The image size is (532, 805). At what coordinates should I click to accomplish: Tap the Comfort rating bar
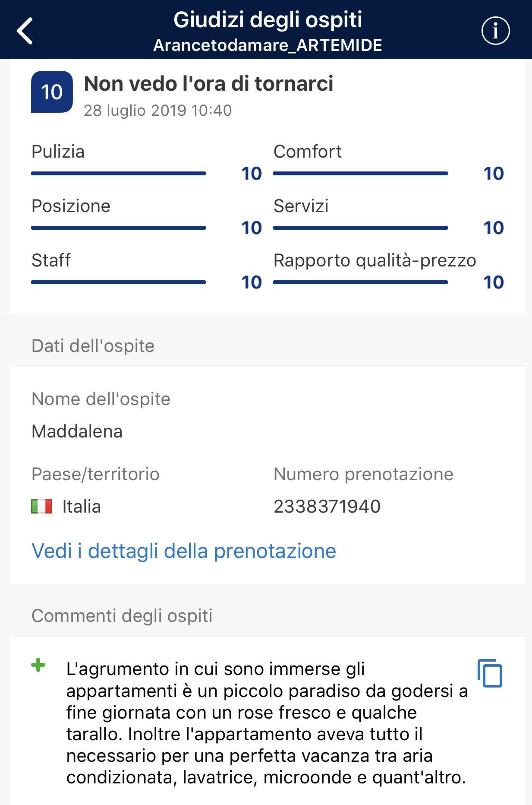(x=360, y=174)
